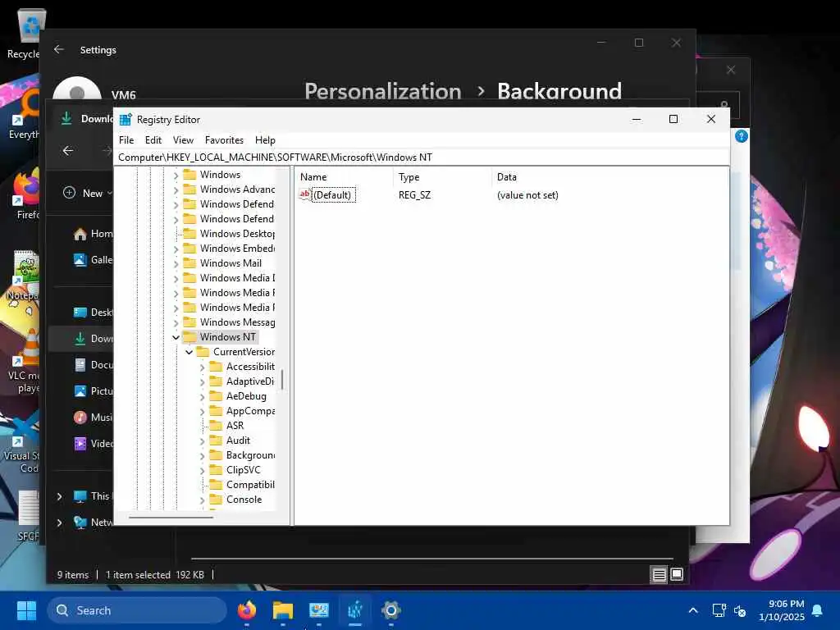Select the Console key
Viewport: 840px width, 630px height.
point(244,500)
